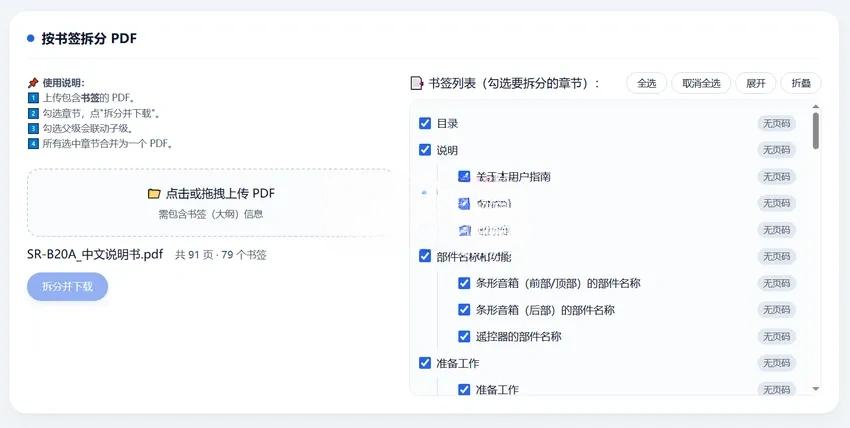850x428 pixels.
Task: Click 无页码 badge on 遥控器的部件名称 row
Action: 776,336
